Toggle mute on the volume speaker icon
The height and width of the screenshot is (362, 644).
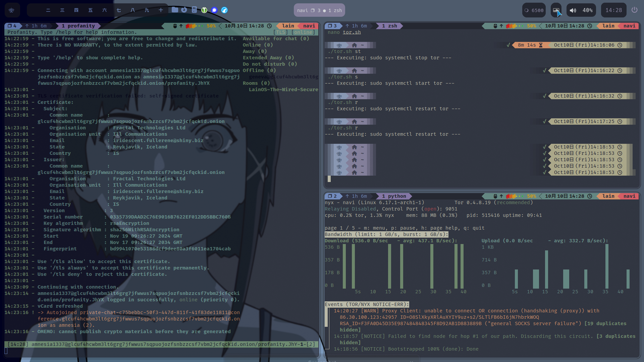(x=573, y=10)
